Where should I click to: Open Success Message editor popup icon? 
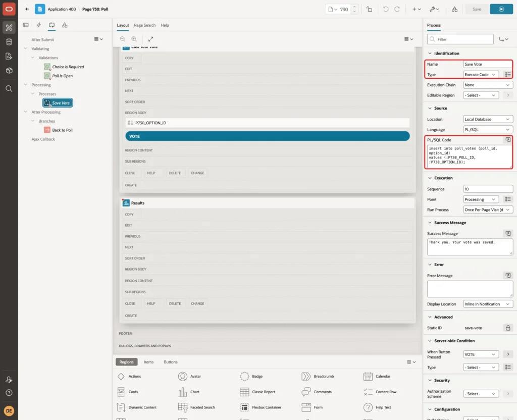click(508, 233)
